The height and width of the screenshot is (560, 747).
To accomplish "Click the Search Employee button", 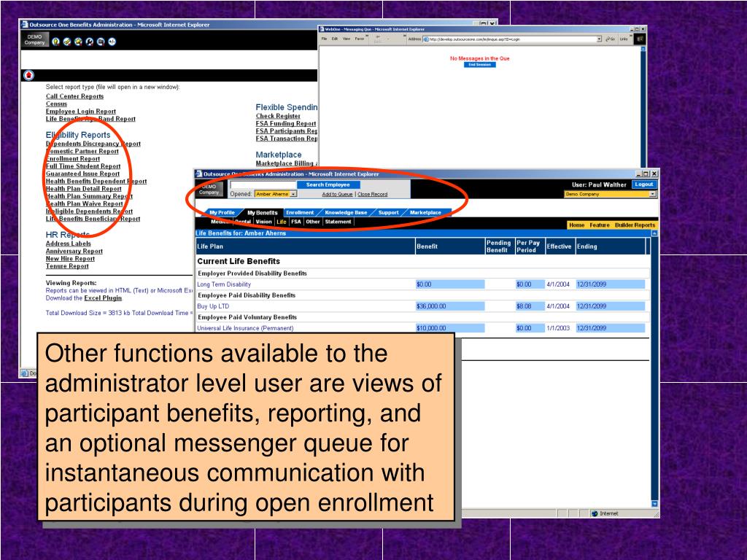I will [328, 184].
